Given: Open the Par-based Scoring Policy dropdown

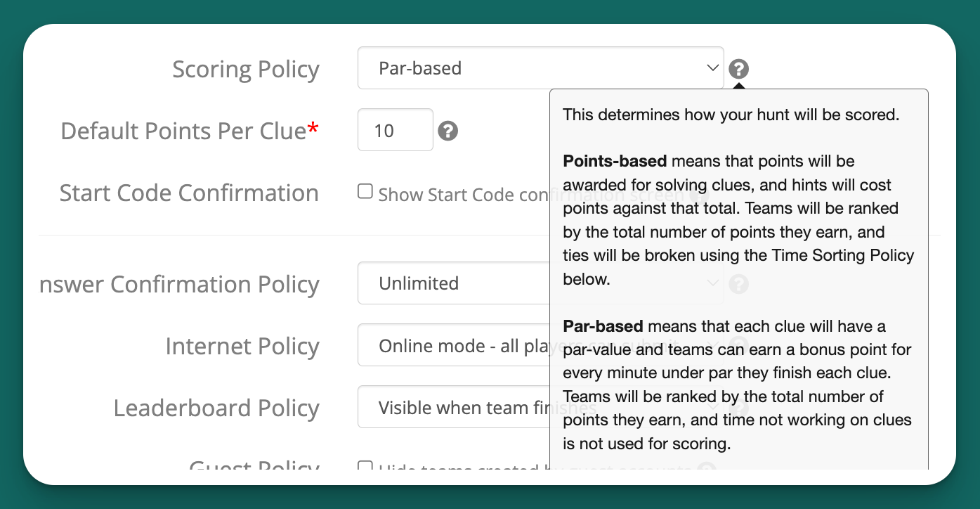Looking at the screenshot, I should point(540,68).
